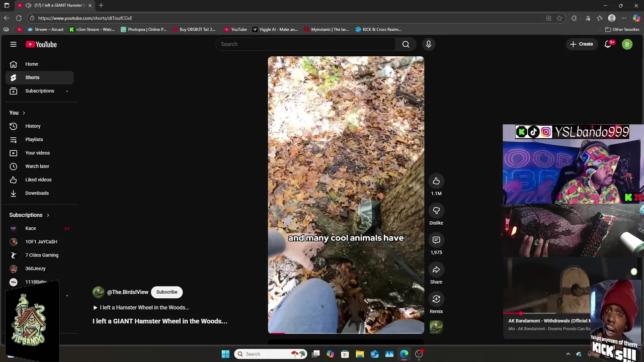Reload the page in browser toolbar

[x=19, y=18]
